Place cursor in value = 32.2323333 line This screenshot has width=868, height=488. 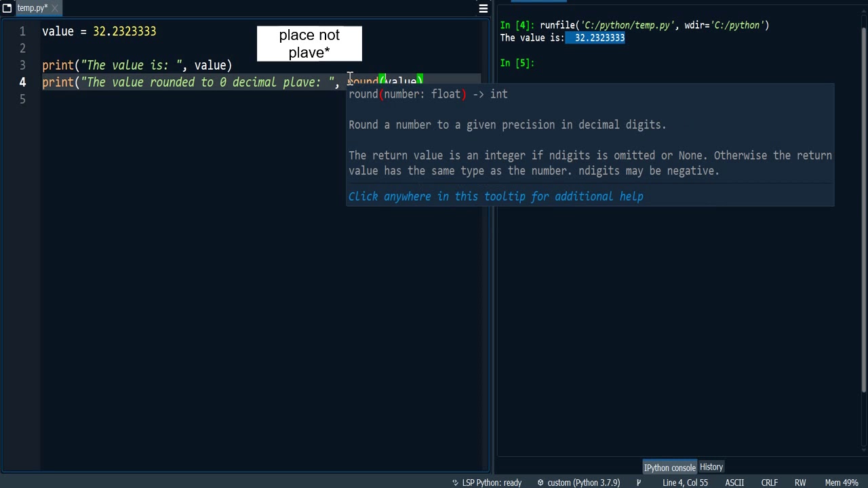(x=99, y=31)
